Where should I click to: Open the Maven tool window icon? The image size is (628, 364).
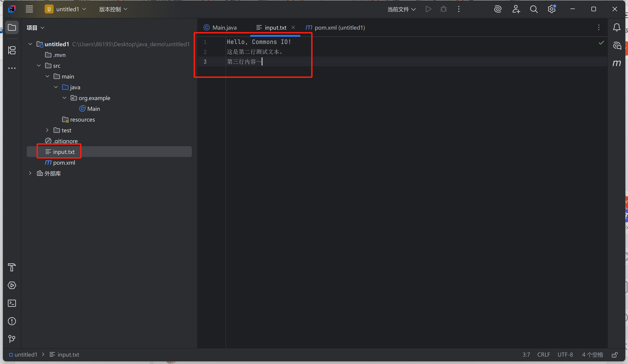pyautogui.click(x=617, y=63)
